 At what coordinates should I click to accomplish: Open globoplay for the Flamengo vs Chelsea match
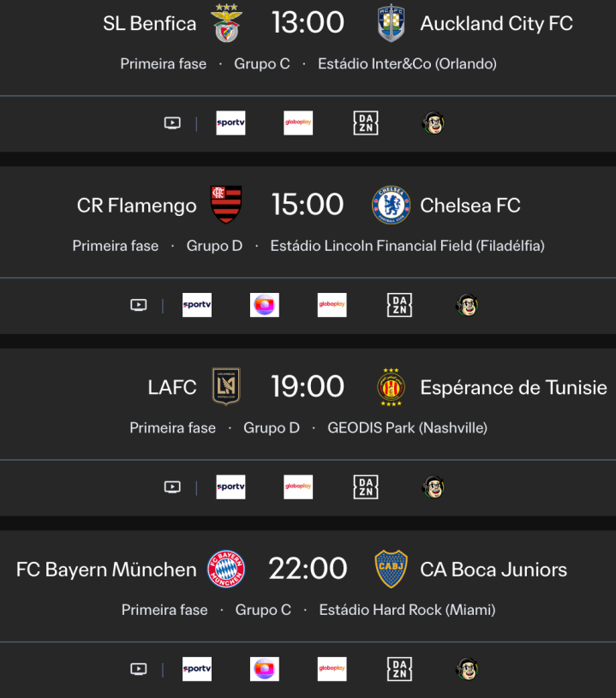point(332,305)
